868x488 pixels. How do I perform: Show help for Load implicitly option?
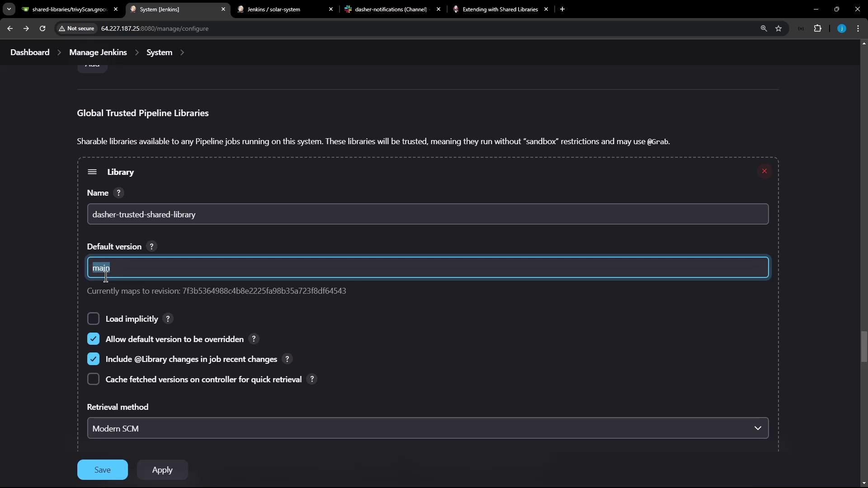click(168, 319)
